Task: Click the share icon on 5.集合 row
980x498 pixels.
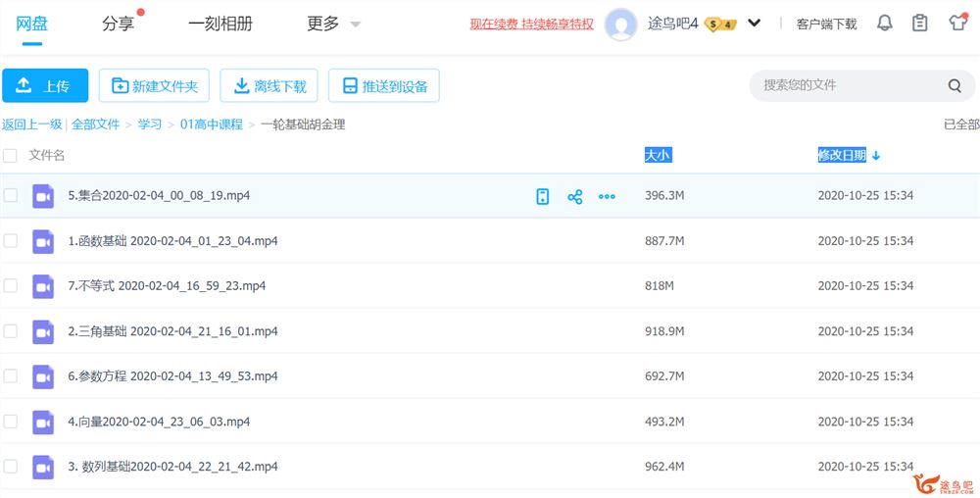Action: click(x=575, y=196)
